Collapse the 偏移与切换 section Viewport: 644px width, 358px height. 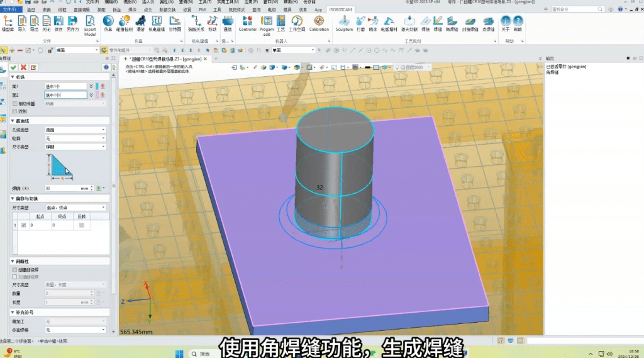click(13, 198)
